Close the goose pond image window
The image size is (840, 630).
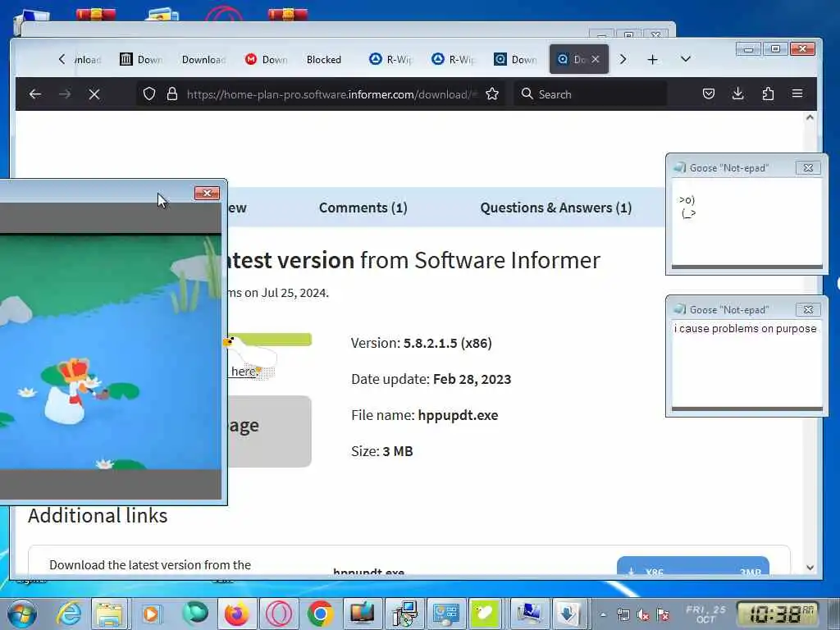pos(207,193)
